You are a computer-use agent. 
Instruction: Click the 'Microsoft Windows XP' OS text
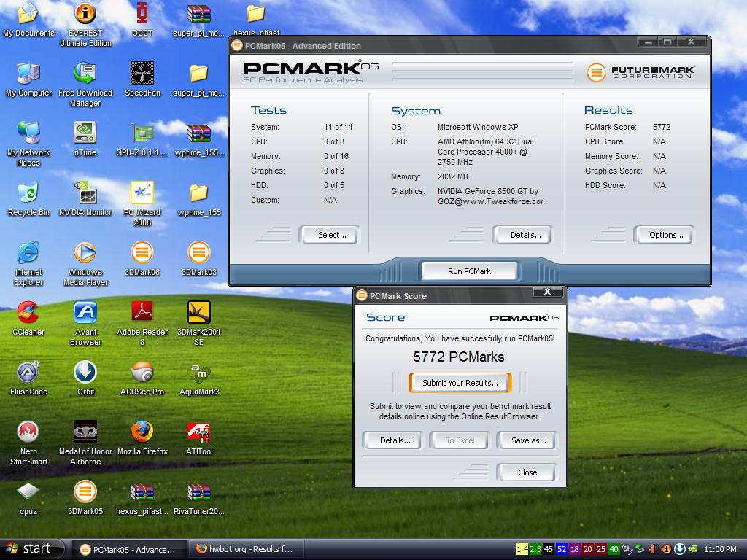(478, 127)
